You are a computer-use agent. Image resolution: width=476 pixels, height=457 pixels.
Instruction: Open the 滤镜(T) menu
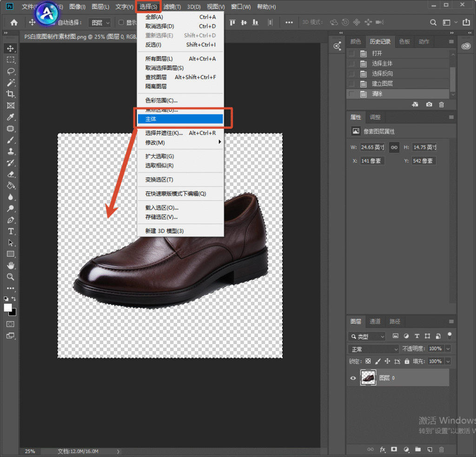172,7
